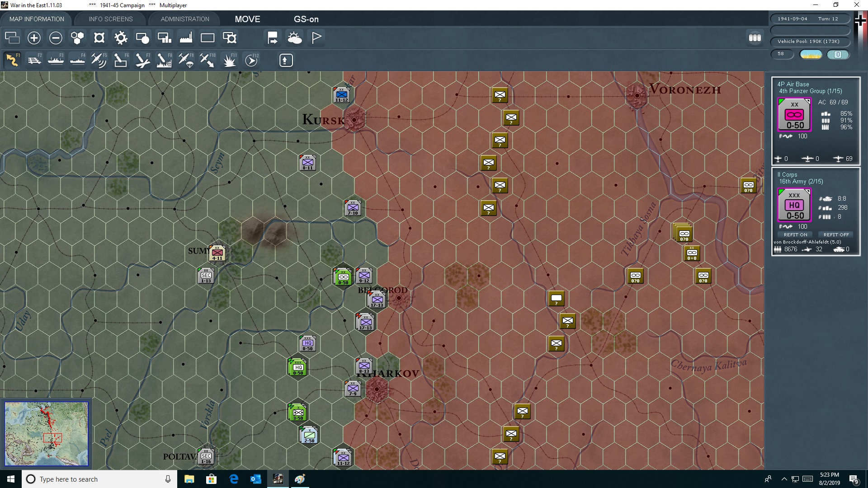Open the MAP INFORMATION menu
The height and width of the screenshot is (488, 868).
[x=36, y=19]
